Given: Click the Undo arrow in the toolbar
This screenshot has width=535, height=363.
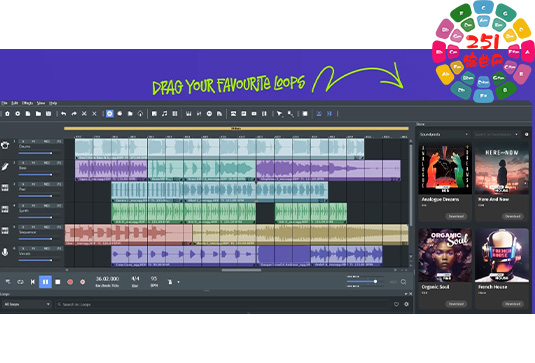Looking at the screenshot, I should point(63,114).
